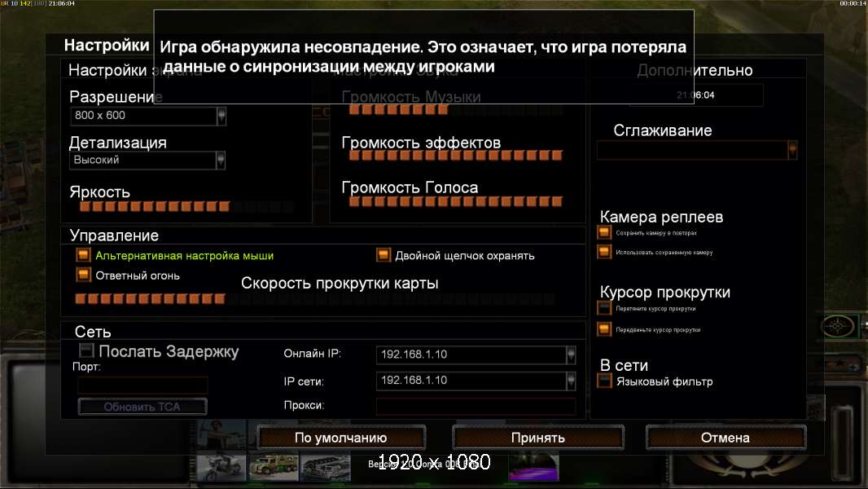This screenshot has width=868, height=489.
Task: Click the mismatch message starting Игра обнаружила несовпадение
Action: point(423,56)
